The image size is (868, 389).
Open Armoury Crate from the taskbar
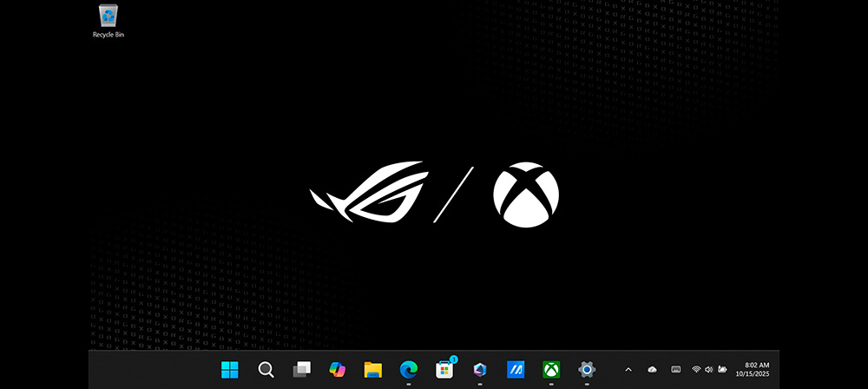pos(480,370)
